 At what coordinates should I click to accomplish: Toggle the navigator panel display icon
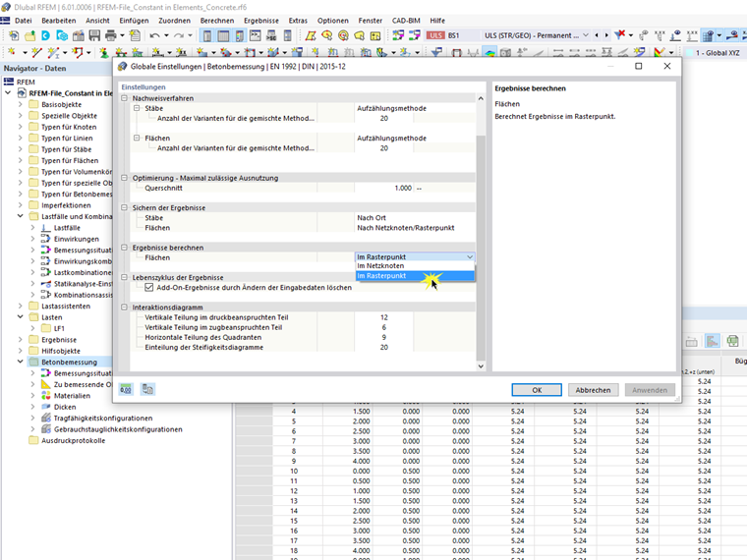pyautogui.click(x=207, y=35)
